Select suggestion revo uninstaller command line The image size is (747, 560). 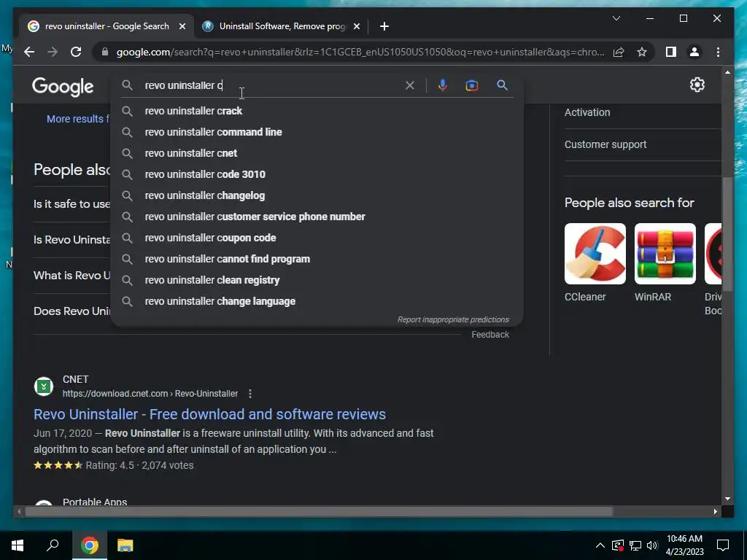(317, 132)
